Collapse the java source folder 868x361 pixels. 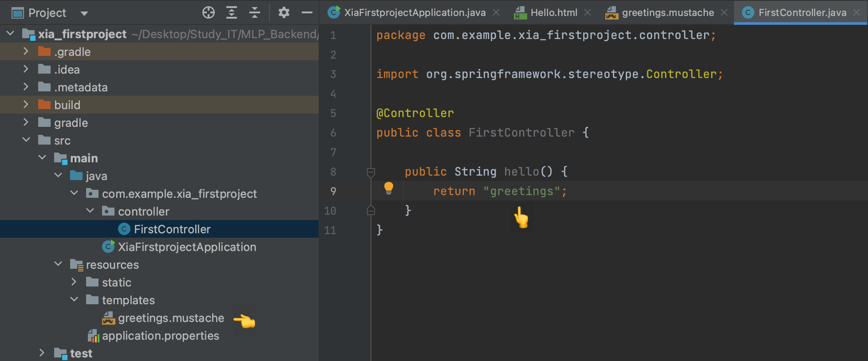58,175
